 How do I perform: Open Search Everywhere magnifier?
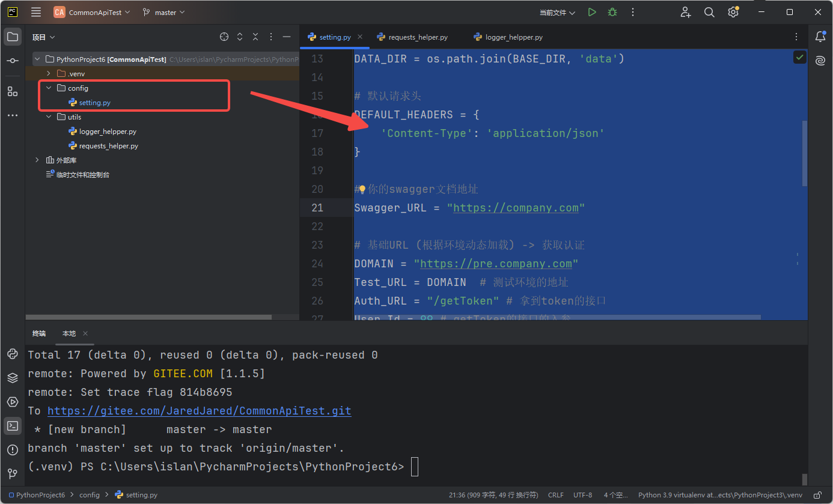(x=709, y=12)
